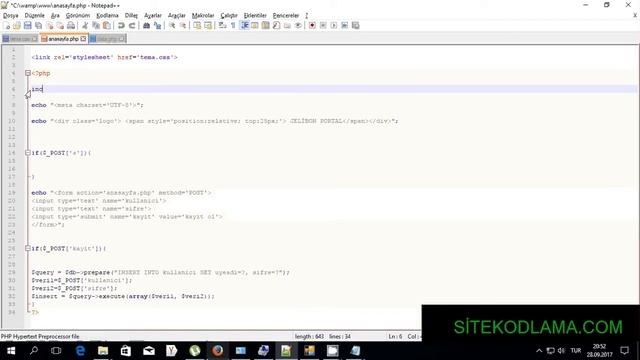640x360 pixels.
Task: Click the Redo arrow icon
Action: click(x=132, y=26)
